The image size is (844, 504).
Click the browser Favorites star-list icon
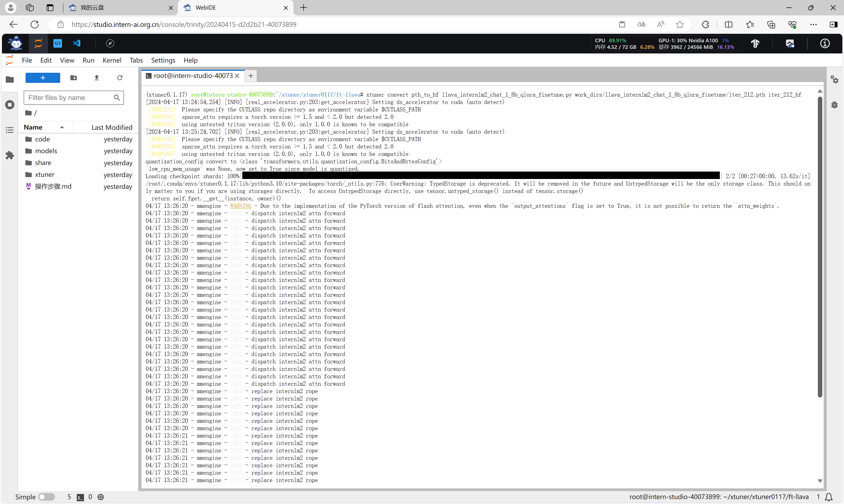750,24
